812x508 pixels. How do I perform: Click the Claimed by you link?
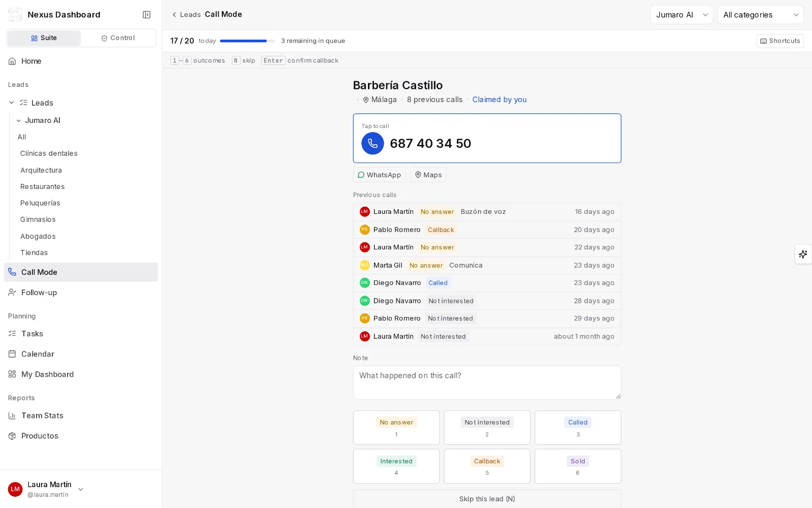[499, 100]
